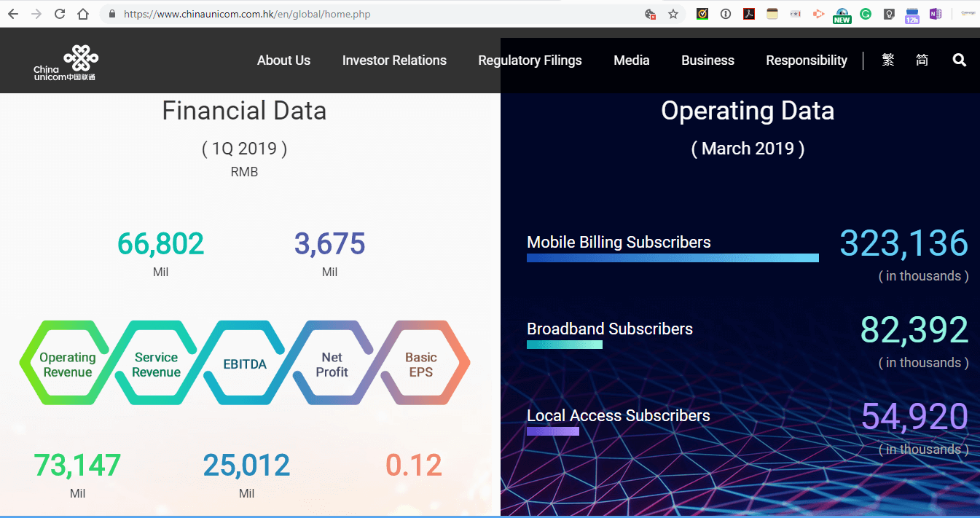Click the Norton Safe Web checkmark extension
This screenshot has width=980, height=518.
702,14
